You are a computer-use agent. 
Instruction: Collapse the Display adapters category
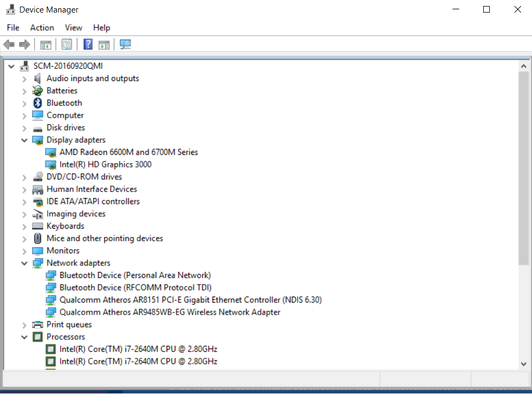[x=24, y=140]
